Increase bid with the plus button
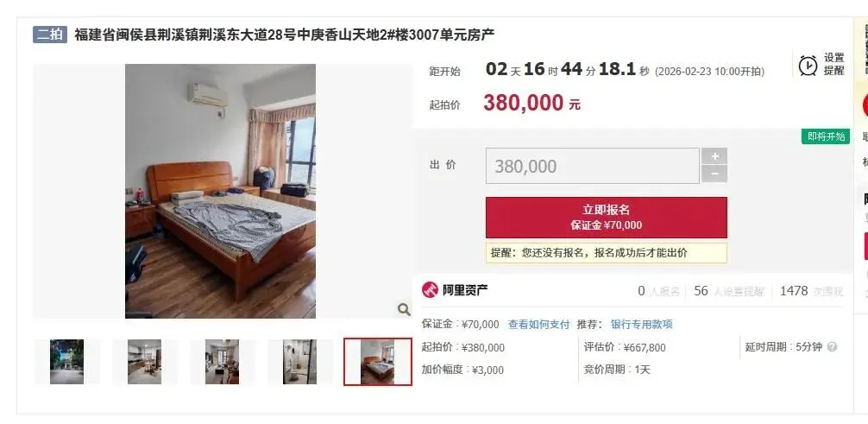The image size is (868, 424). coord(714,156)
